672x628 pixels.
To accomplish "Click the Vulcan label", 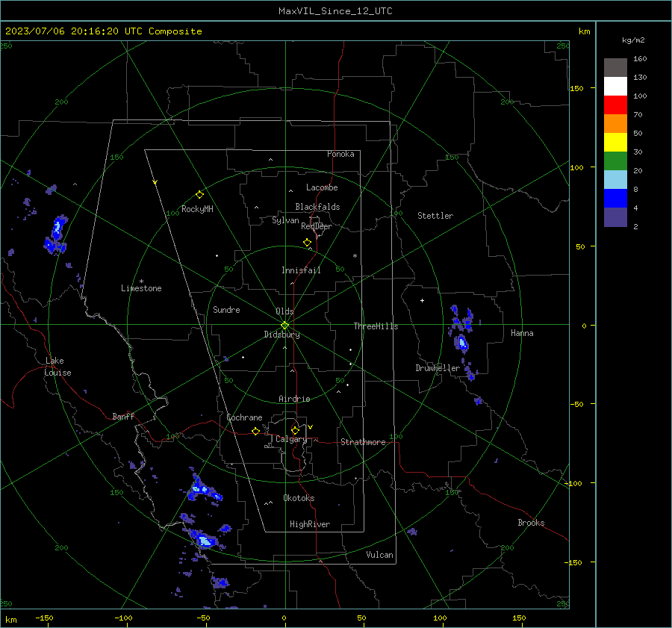I will [x=380, y=555].
